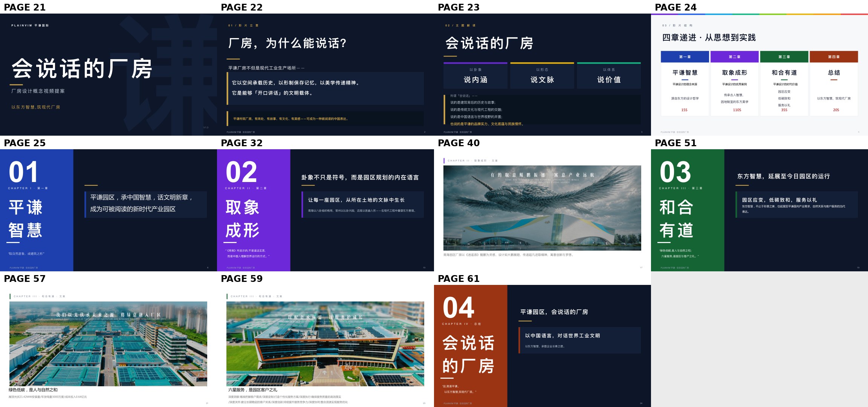Click the blue '第一章' header on page 24
Image resolution: width=868 pixels, height=407 pixels.
click(685, 57)
